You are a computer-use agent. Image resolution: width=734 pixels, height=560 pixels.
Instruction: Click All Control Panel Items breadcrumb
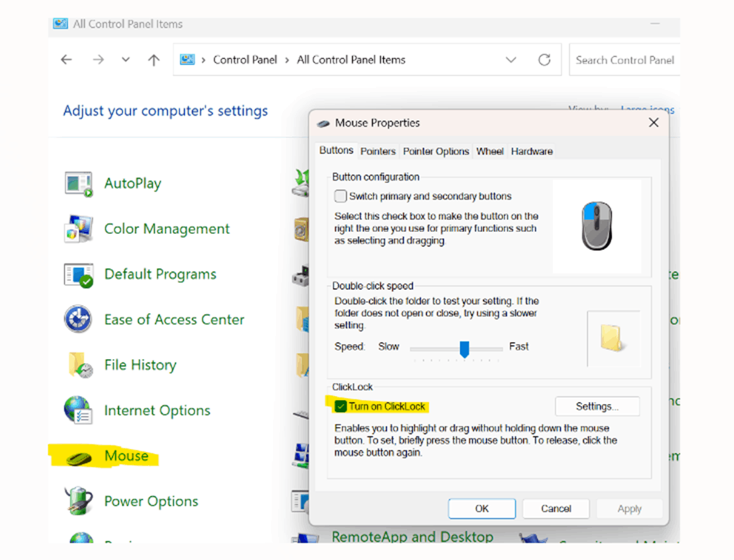351,60
